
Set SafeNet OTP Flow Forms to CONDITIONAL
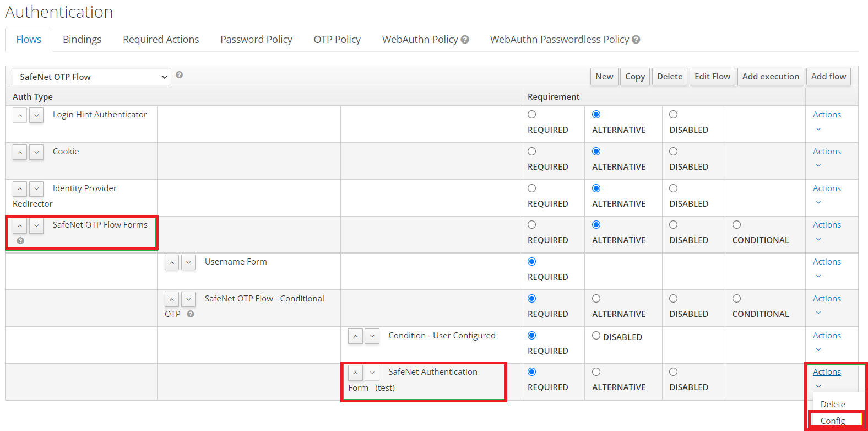click(736, 225)
